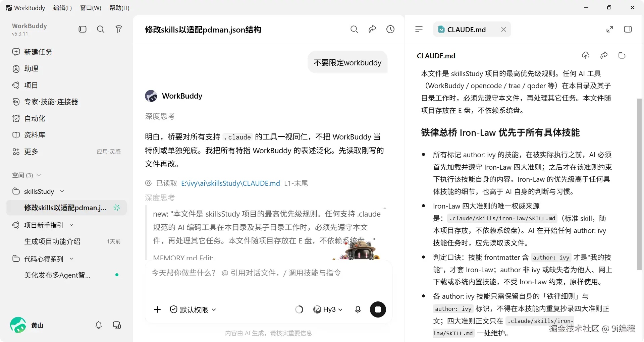Open conversation history clock icon
Viewport: 644px width, 342px height.
tap(390, 30)
